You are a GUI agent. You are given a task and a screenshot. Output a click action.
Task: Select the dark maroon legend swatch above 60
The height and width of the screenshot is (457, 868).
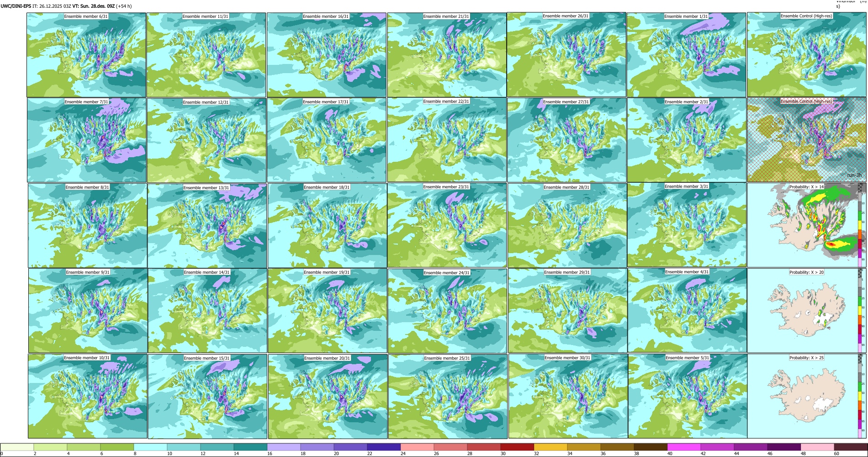[851, 447]
